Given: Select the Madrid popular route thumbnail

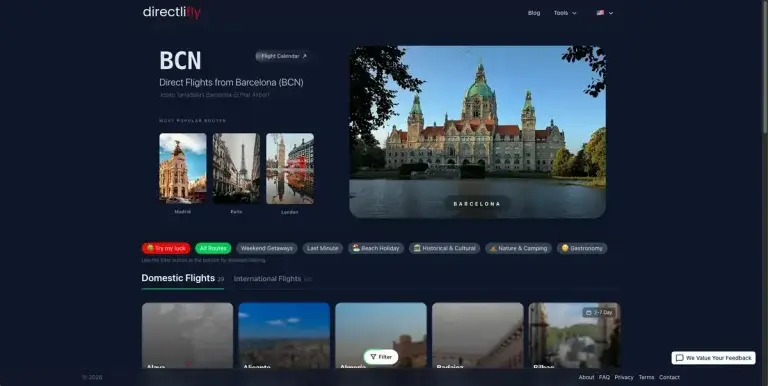Looking at the screenshot, I should [183, 168].
